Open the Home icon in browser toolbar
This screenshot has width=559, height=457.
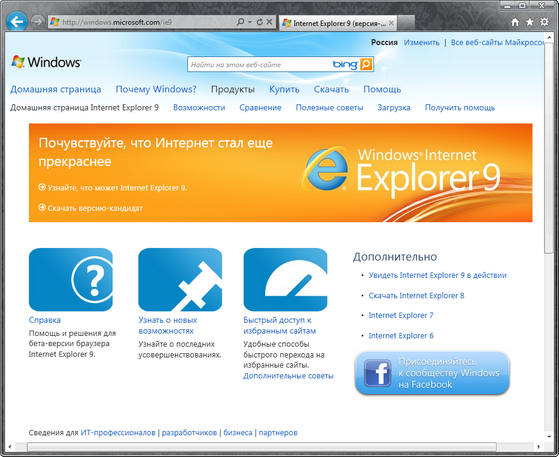tap(515, 22)
